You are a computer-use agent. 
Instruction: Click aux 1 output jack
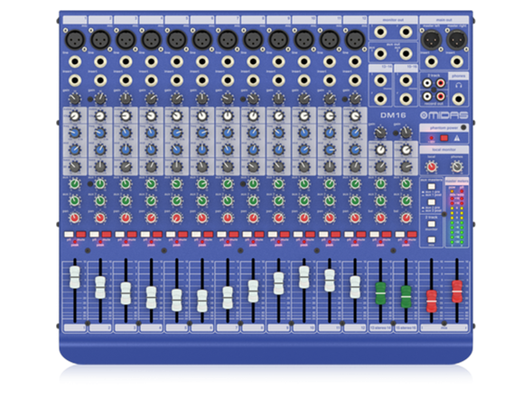pyautogui.click(x=380, y=54)
